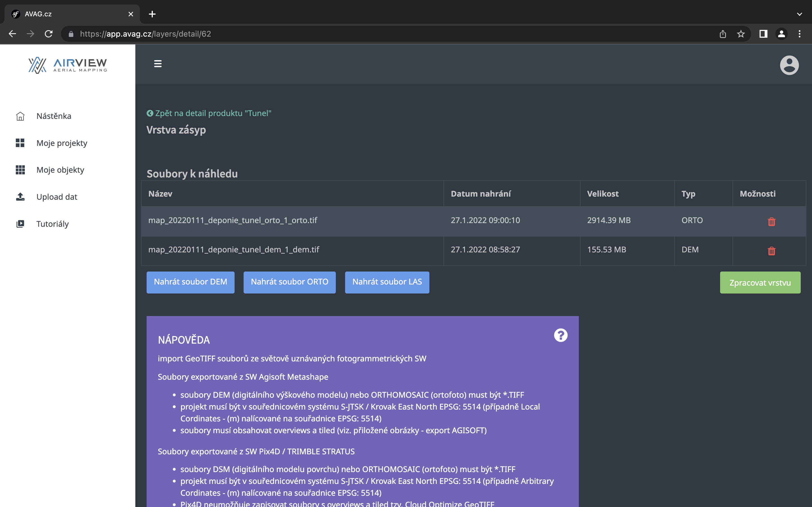Toggle the browser side panel icon
Image resolution: width=812 pixels, height=507 pixels.
coord(763,34)
